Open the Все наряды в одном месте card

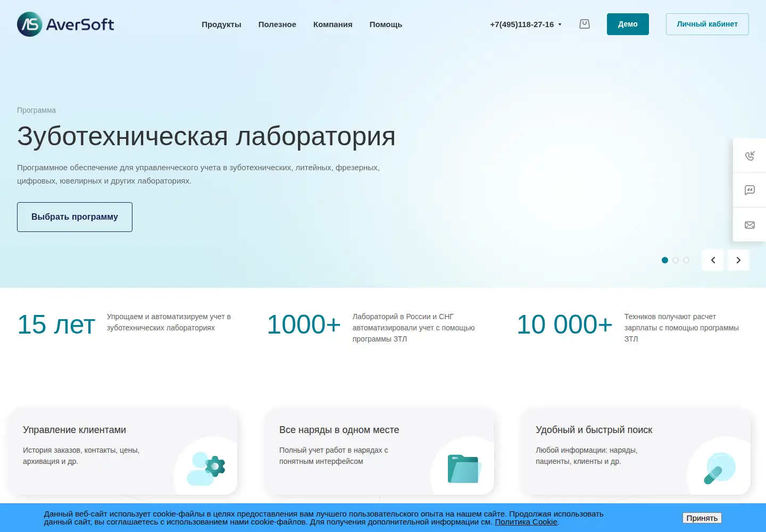point(379,451)
